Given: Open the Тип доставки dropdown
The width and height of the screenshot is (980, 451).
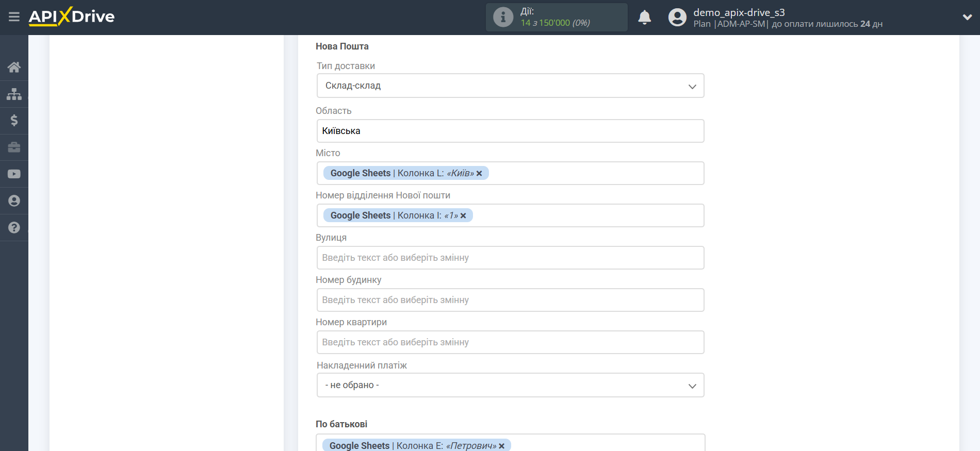Looking at the screenshot, I should [x=510, y=86].
